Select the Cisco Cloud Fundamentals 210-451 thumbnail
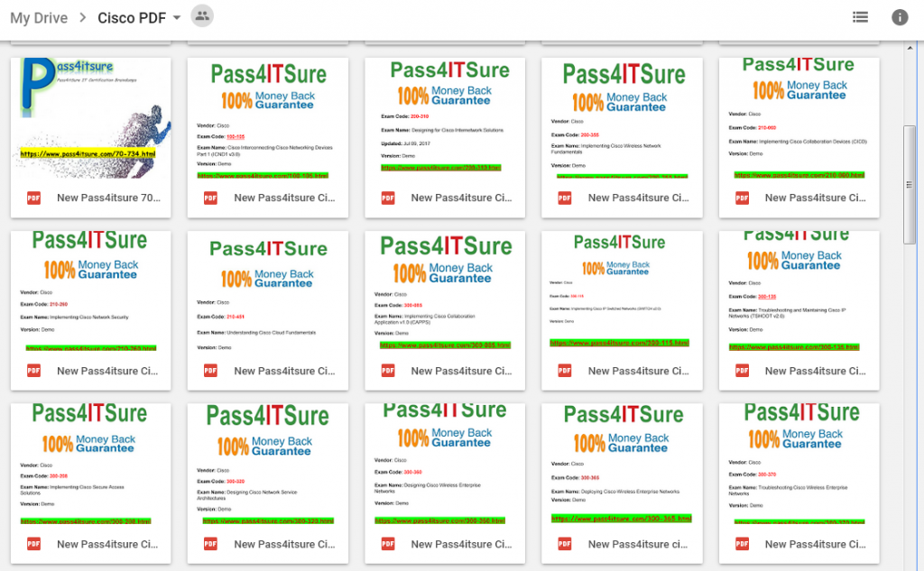This screenshot has width=924, height=571. tap(268, 291)
